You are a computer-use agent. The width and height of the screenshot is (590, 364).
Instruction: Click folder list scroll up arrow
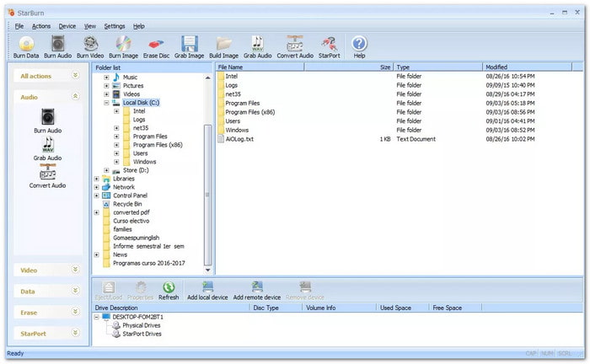[x=207, y=78]
